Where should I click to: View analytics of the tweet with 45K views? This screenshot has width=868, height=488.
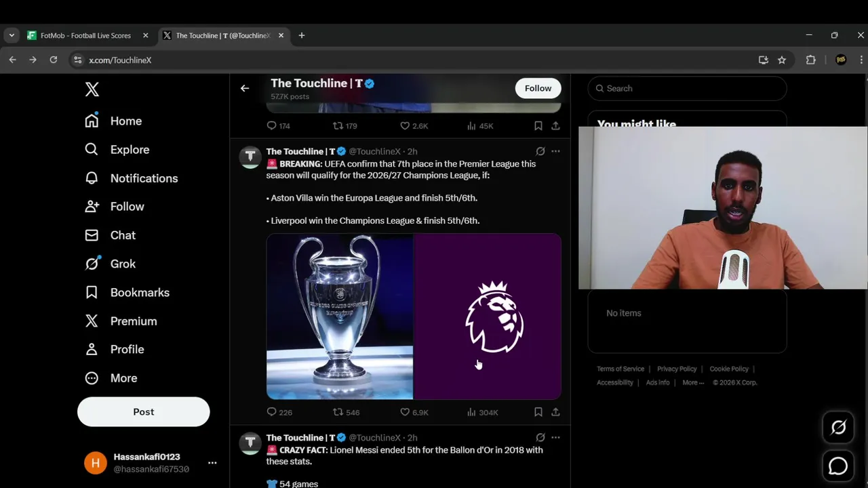(471, 125)
